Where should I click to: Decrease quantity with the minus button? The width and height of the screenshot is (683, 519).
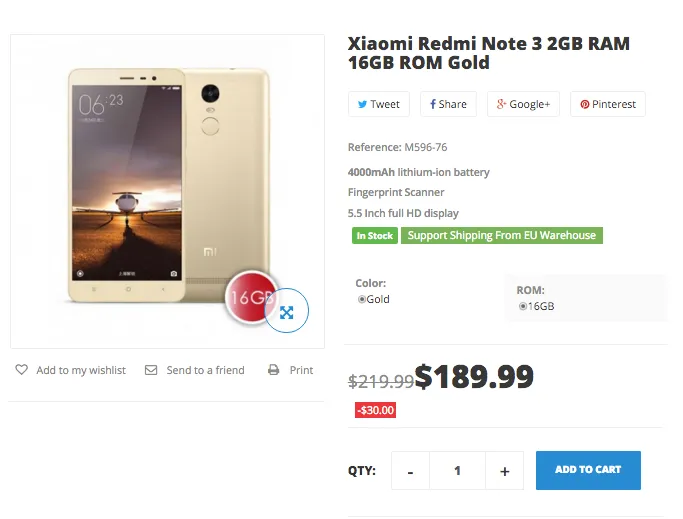coord(410,471)
